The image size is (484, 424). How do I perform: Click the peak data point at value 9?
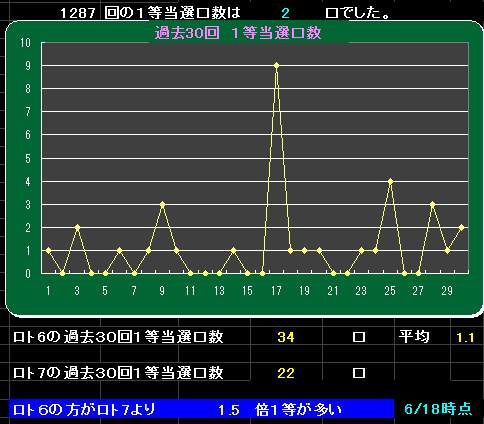click(x=276, y=65)
